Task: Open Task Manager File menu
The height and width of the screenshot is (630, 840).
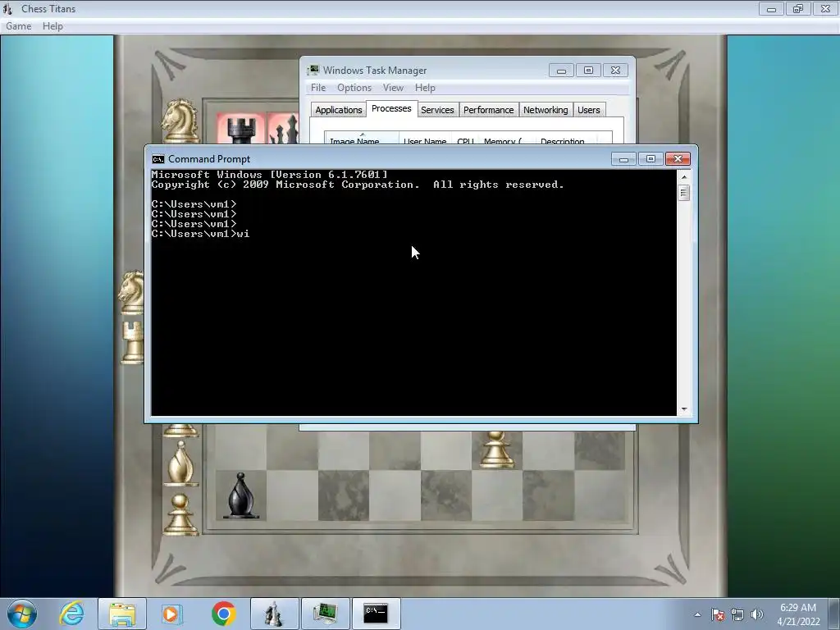Action: [318, 87]
